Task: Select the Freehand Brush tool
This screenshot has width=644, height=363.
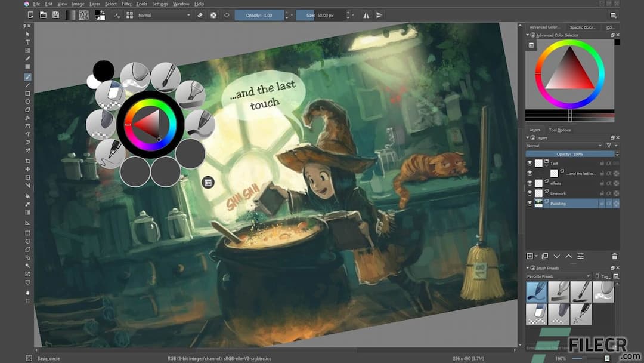Action: (x=27, y=77)
